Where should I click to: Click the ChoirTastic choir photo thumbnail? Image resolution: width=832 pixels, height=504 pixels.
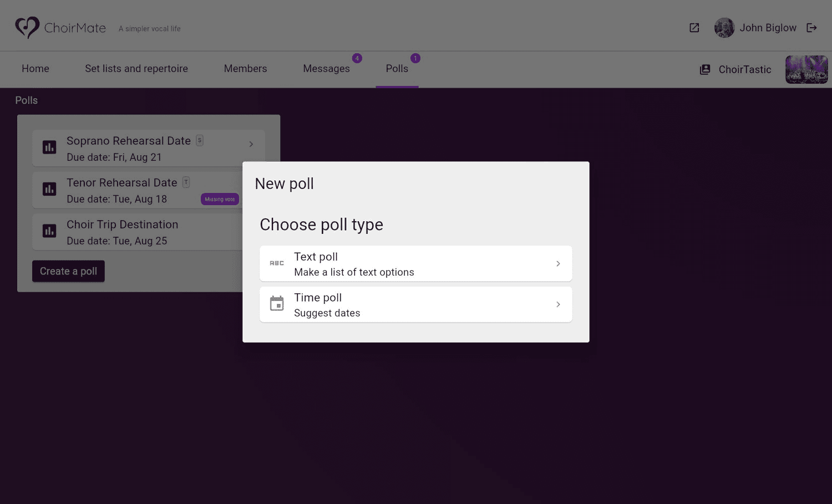[806, 69]
